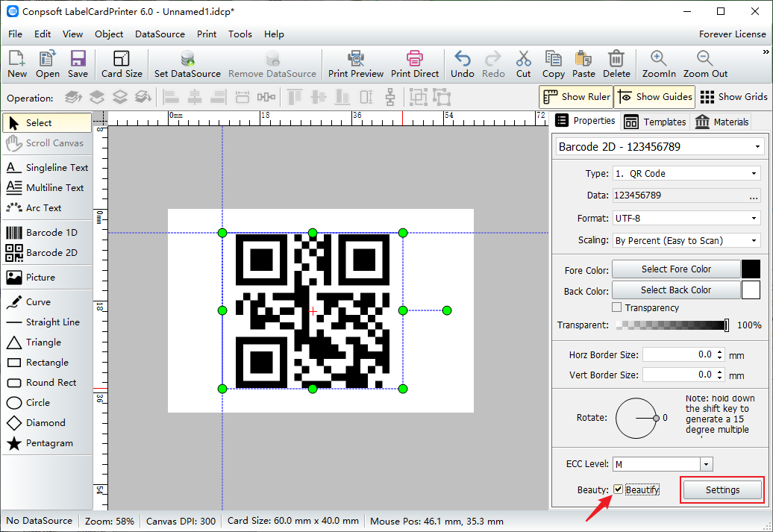773x532 pixels.
Task: Cut the selected object
Action: coord(523,64)
